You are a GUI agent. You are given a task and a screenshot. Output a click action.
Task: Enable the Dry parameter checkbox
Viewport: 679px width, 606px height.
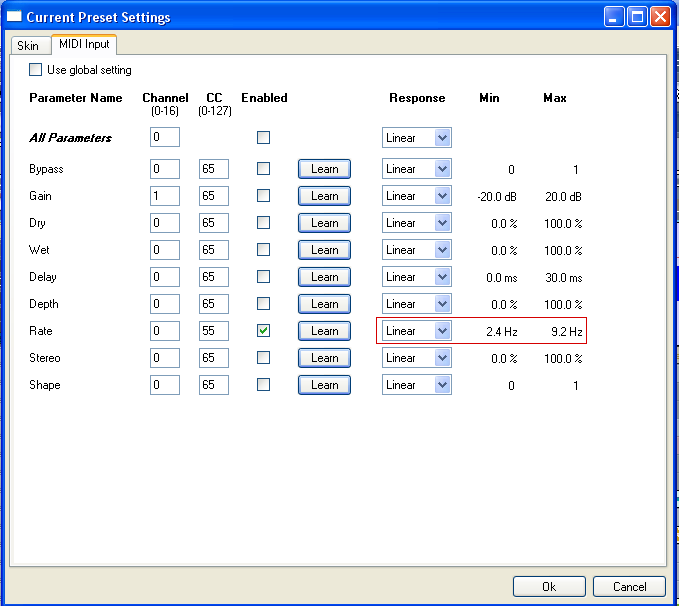[x=263, y=223]
